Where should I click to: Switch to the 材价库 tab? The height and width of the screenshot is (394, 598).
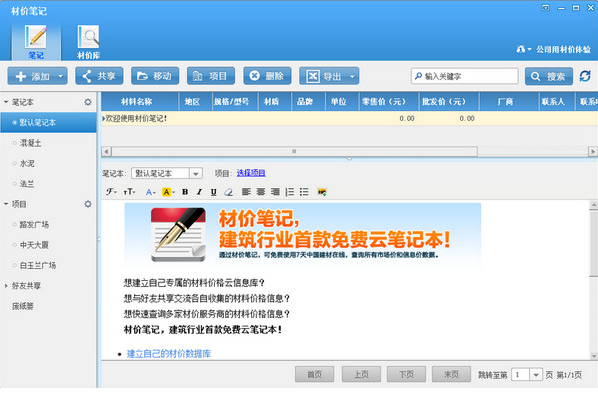(88, 42)
